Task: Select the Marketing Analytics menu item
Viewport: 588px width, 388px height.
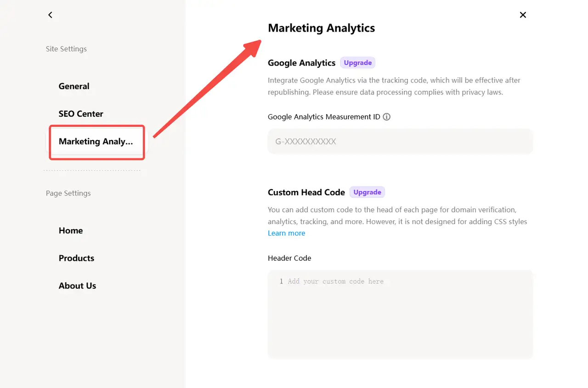Action: 96,141
